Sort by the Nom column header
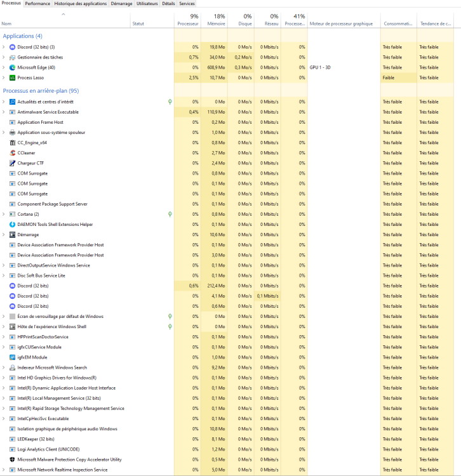This screenshot has height=476, width=461. click(x=7, y=23)
